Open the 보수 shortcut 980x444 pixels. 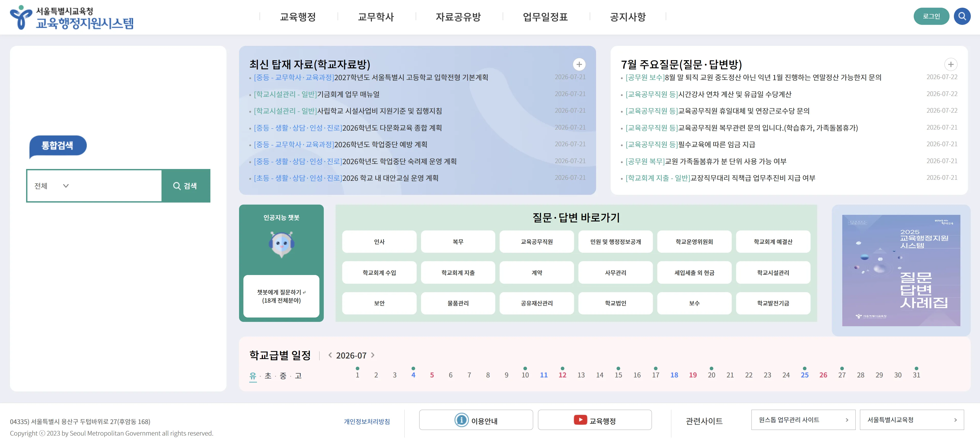[694, 303]
